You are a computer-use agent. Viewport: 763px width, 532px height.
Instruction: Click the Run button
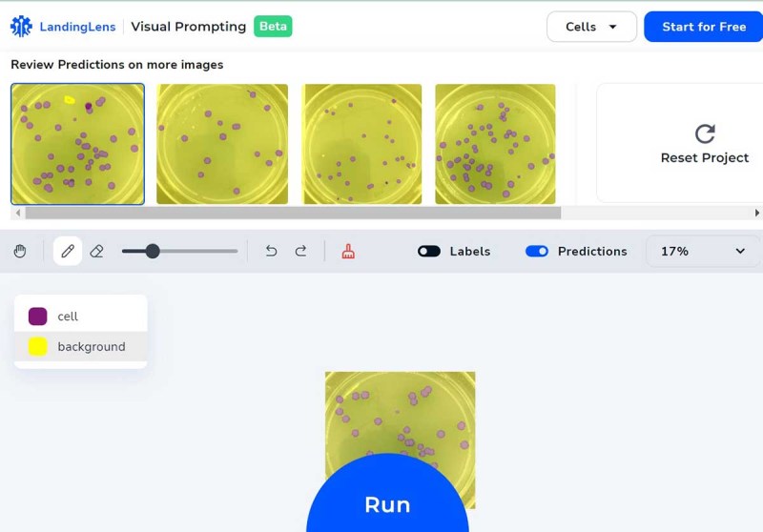(x=387, y=503)
